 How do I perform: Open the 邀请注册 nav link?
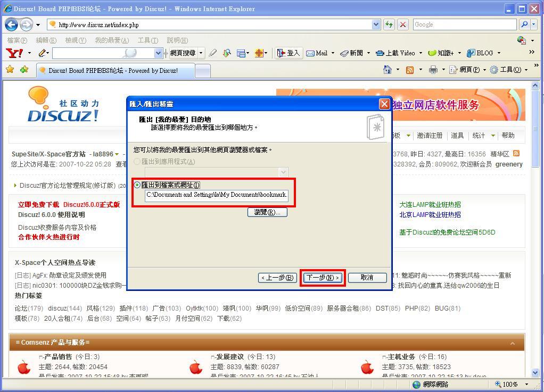430,136
